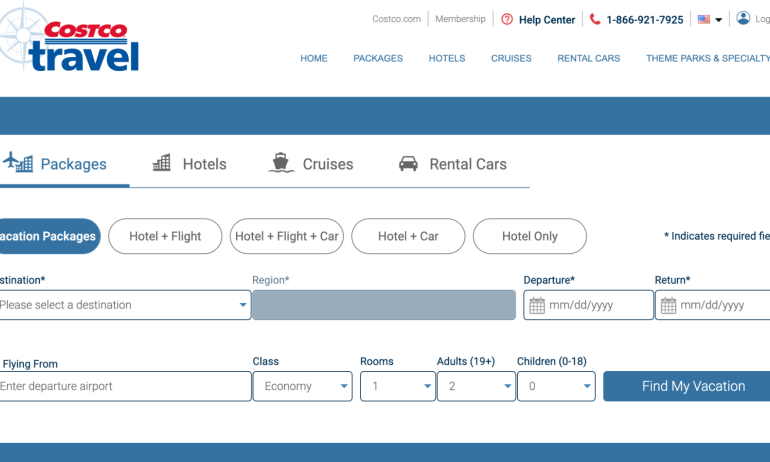Viewport: 770px width, 462px height.
Task: Open the Children (0-18) dropdown
Action: point(556,386)
